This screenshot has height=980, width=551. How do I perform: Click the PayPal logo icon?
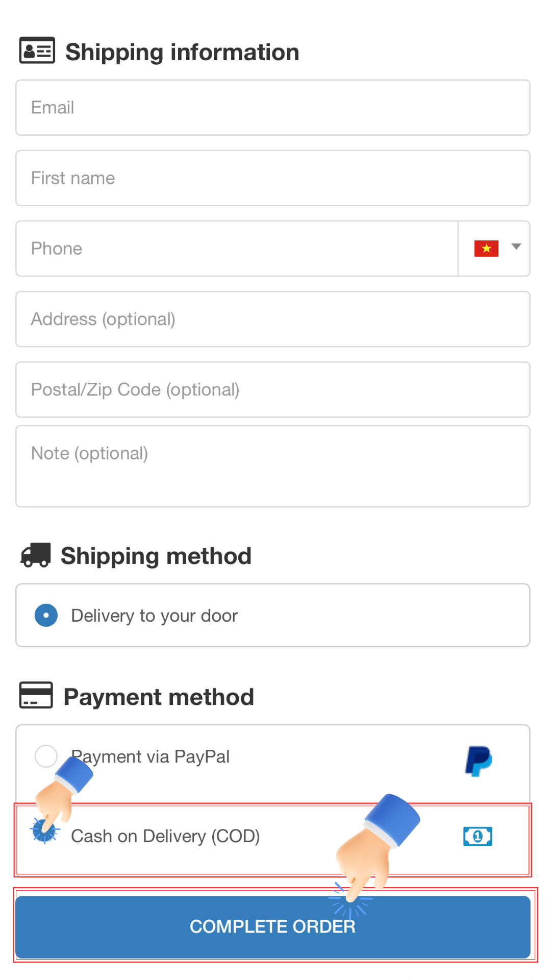tap(479, 761)
